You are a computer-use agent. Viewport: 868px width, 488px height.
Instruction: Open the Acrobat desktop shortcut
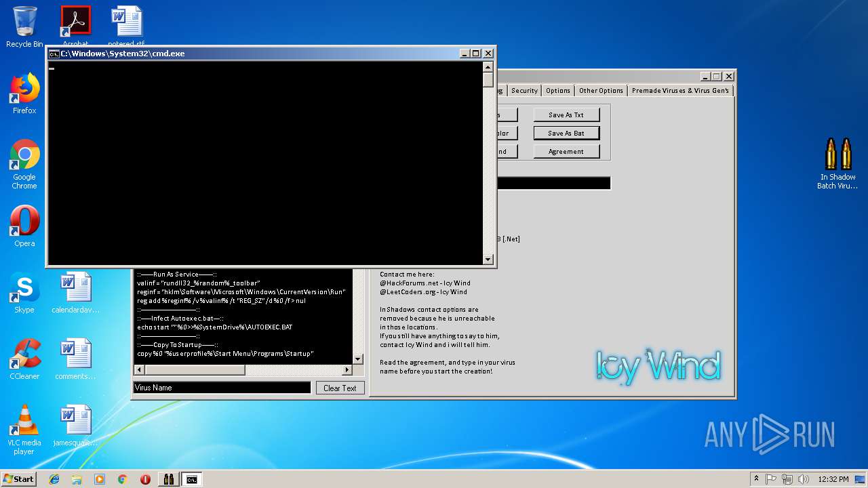tap(76, 26)
